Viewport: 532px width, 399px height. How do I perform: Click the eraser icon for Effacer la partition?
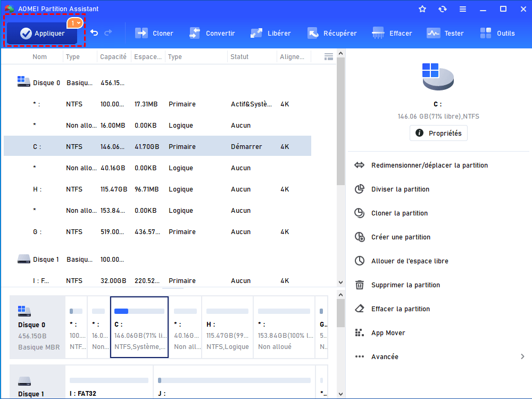click(359, 309)
